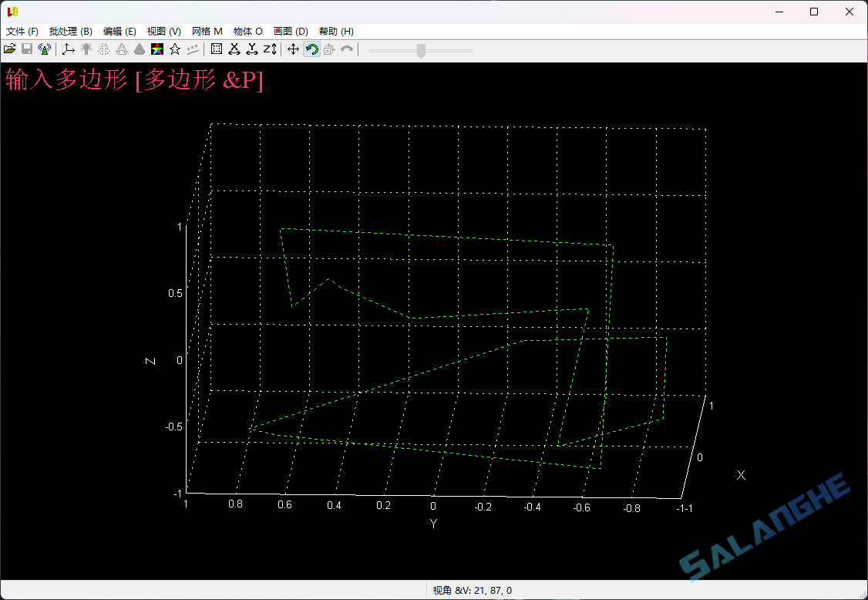This screenshot has width=868, height=600.
Task: Select the Z-axis scale icon
Action: [x=269, y=49]
